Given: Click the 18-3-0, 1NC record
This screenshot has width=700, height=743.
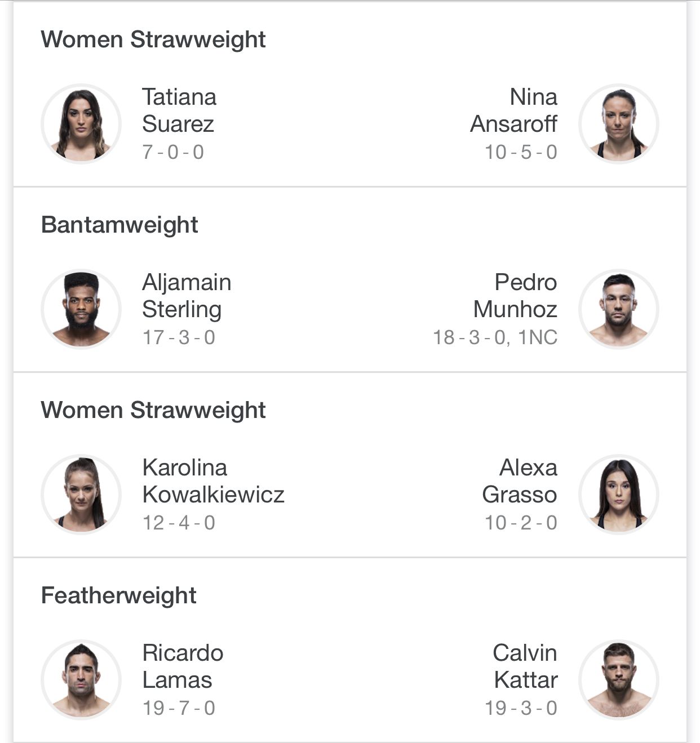Looking at the screenshot, I should (x=495, y=337).
